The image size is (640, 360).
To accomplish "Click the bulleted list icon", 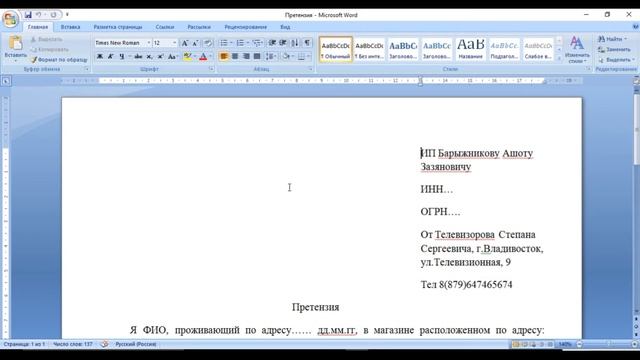I will [224, 43].
